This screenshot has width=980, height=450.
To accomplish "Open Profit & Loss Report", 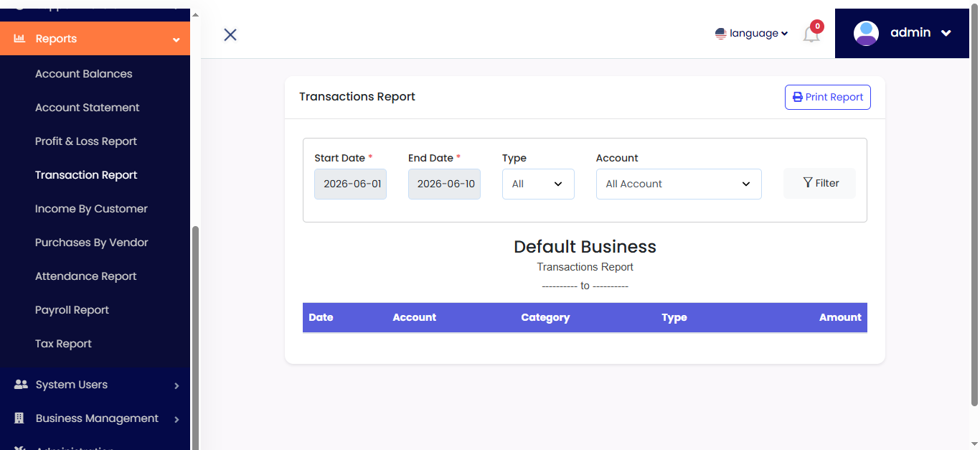I will click(x=85, y=141).
